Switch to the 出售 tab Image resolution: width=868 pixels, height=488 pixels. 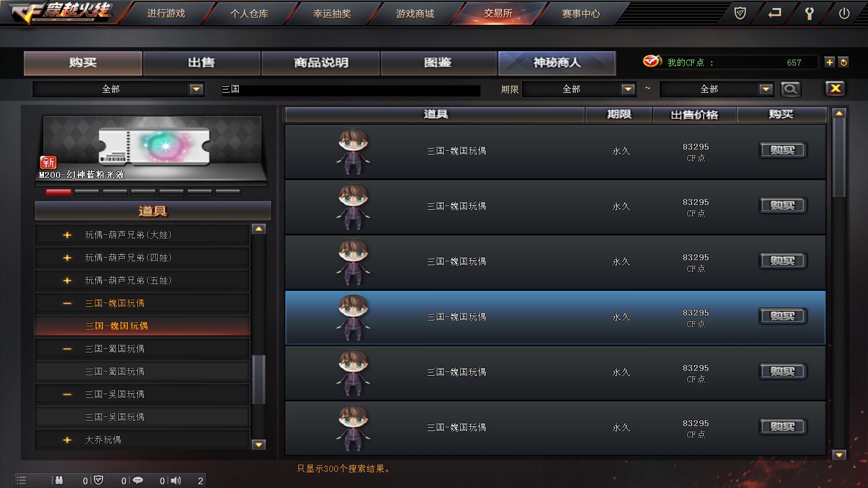(x=201, y=63)
